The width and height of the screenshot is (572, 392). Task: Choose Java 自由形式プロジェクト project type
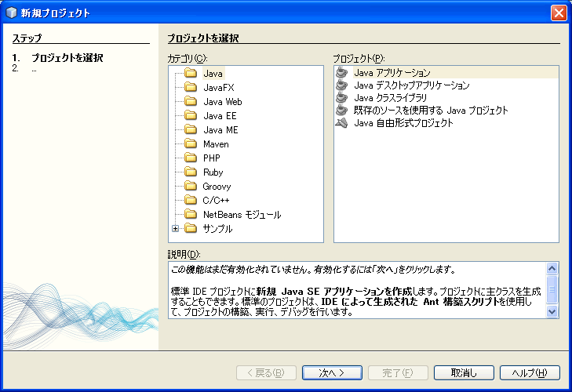403,123
